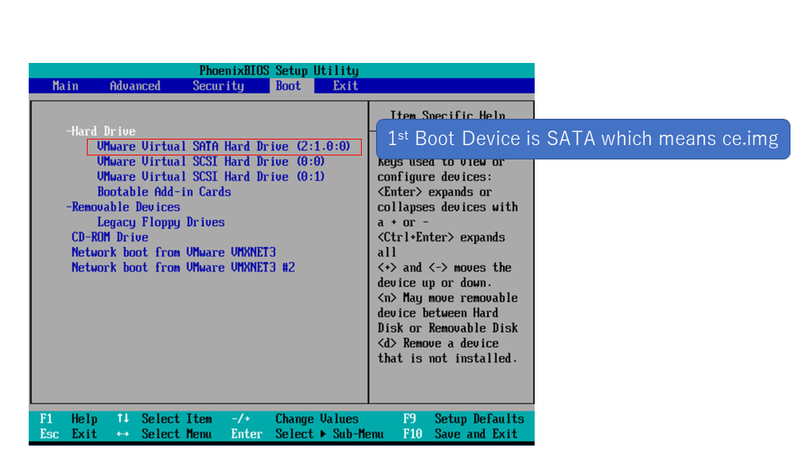800x456 pixels.
Task: Select Network boot from VMware VMXNET3
Action: [x=173, y=252]
